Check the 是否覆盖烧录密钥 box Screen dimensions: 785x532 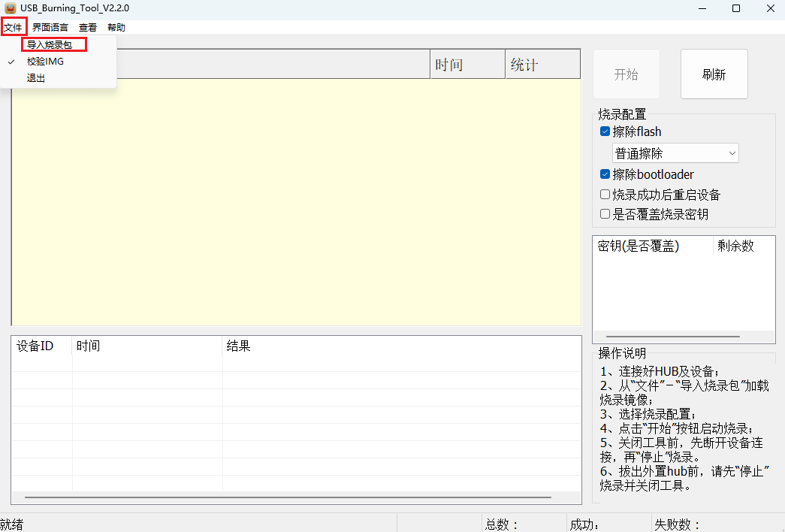pos(605,213)
